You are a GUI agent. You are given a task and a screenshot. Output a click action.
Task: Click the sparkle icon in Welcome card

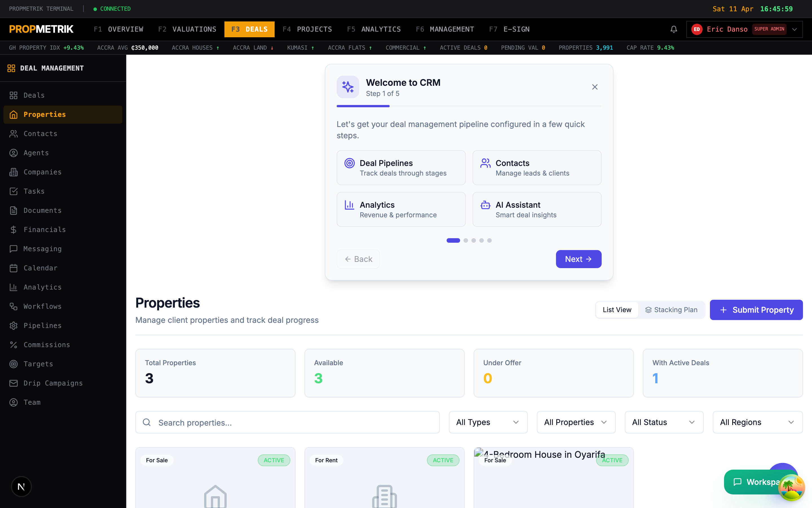(x=348, y=87)
